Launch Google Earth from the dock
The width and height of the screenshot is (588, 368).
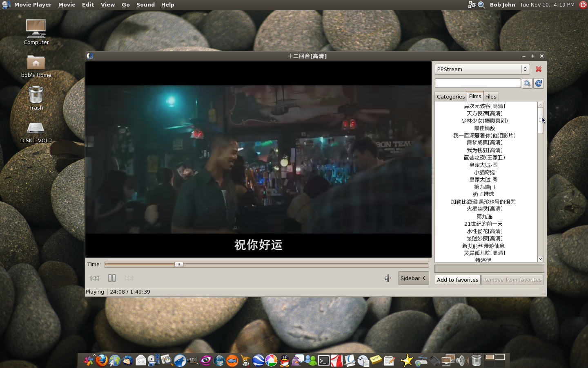pos(258,360)
